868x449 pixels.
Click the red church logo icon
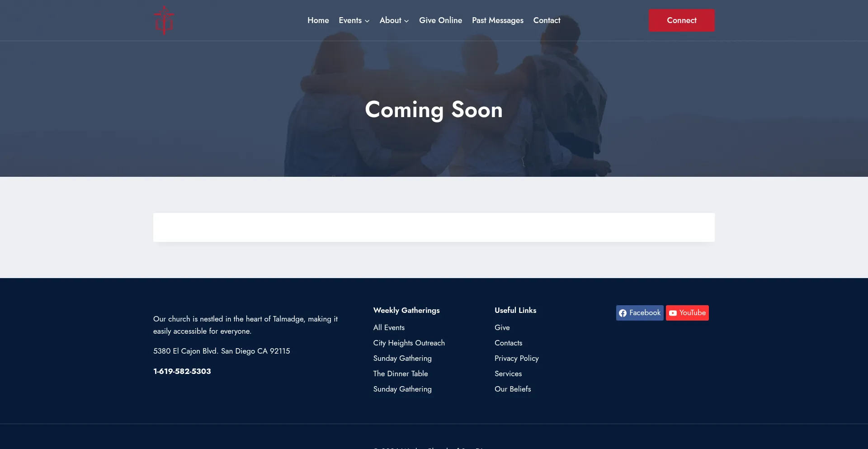(x=164, y=20)
